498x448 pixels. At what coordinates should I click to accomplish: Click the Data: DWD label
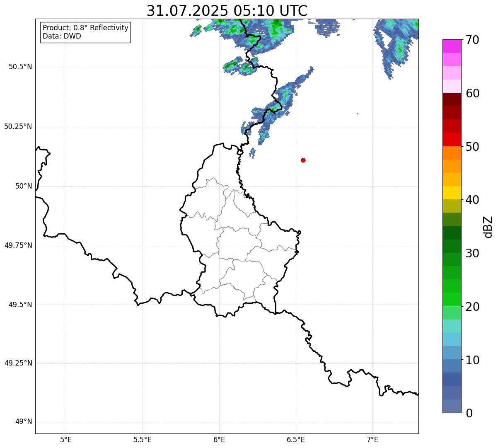62,36
